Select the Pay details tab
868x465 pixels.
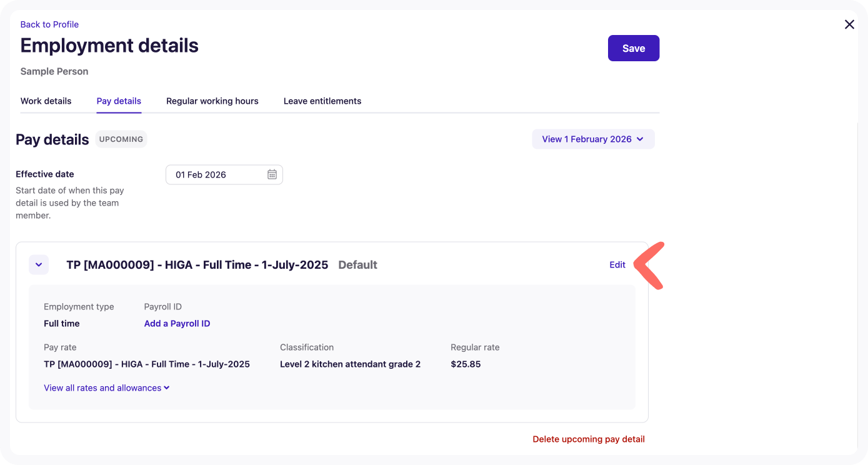pyautogui.click(x=119, y=101)
